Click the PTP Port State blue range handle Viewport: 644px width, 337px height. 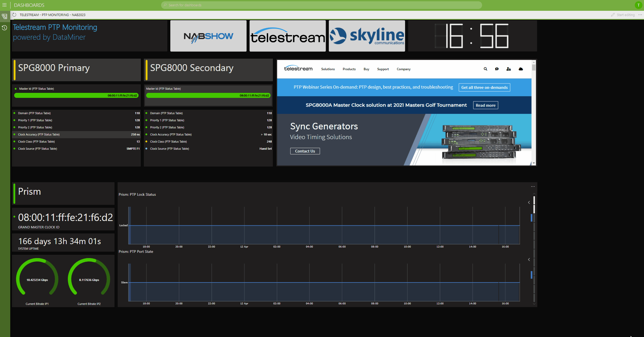tap(531, 275)
